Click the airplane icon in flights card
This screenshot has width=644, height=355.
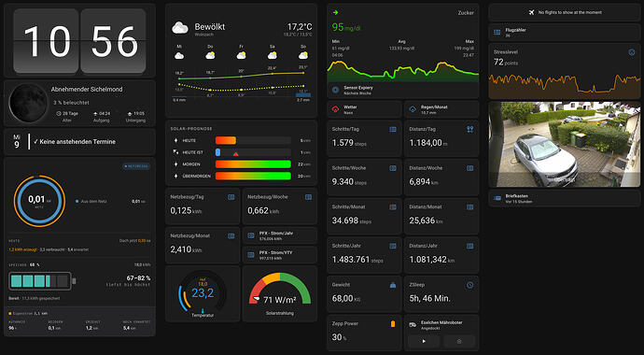pyautogui.click(x=531, y=12)
